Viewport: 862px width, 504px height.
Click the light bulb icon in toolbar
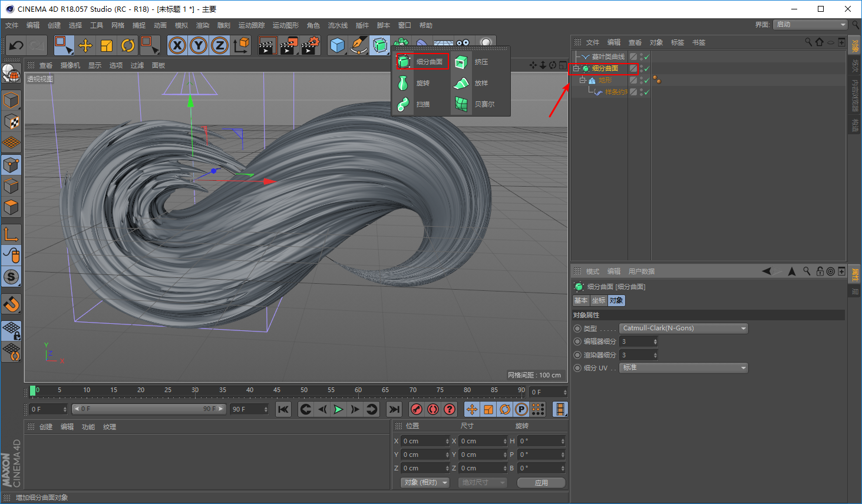click(486, 44)
